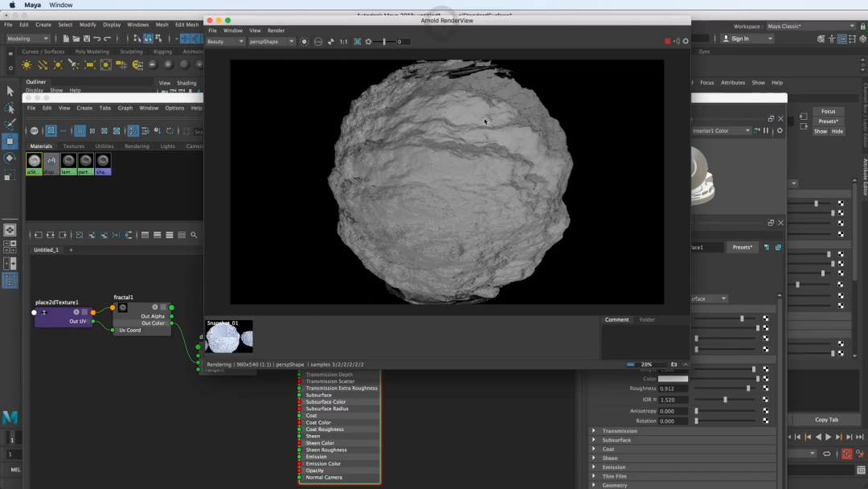Stop the render with the red button
Image resolution: width=868 pixels, height=489 pixels.
pos(667,41)
